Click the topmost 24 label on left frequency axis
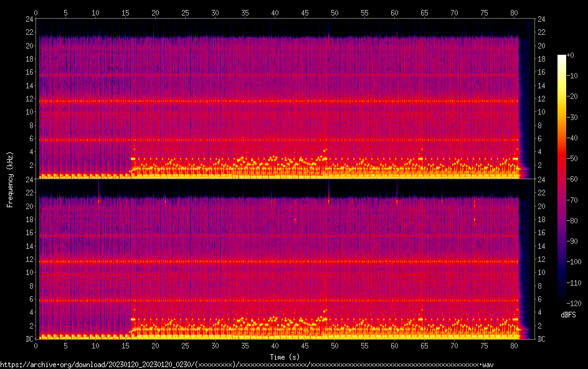The image size is (588, 369). click(29, 19)
